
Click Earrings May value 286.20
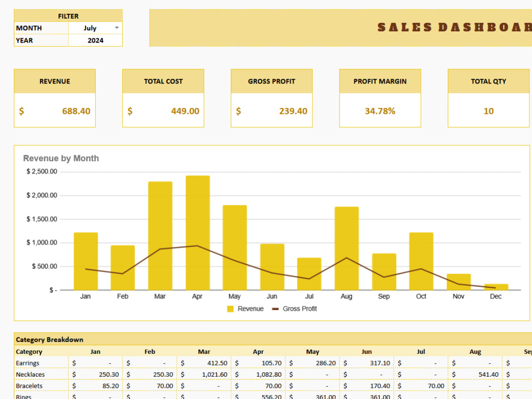tap(326, 363)
